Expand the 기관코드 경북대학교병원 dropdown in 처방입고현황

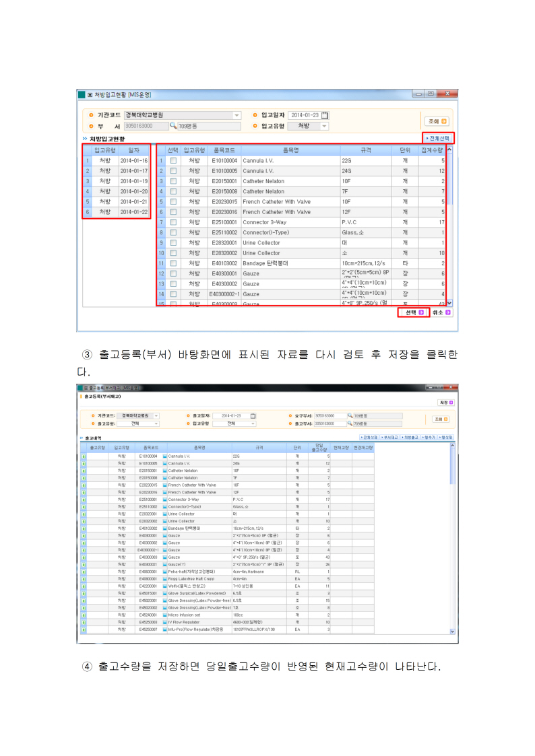coord(236,115)
